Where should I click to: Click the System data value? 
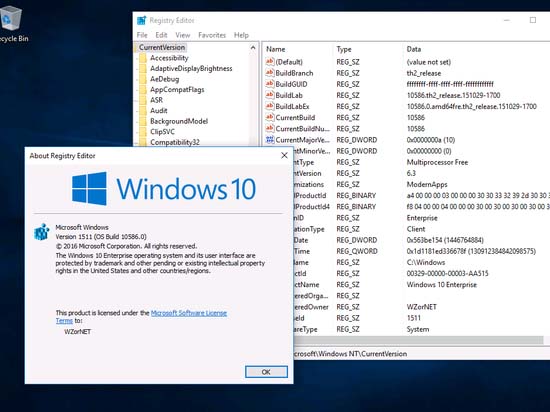tap(418, 329)
